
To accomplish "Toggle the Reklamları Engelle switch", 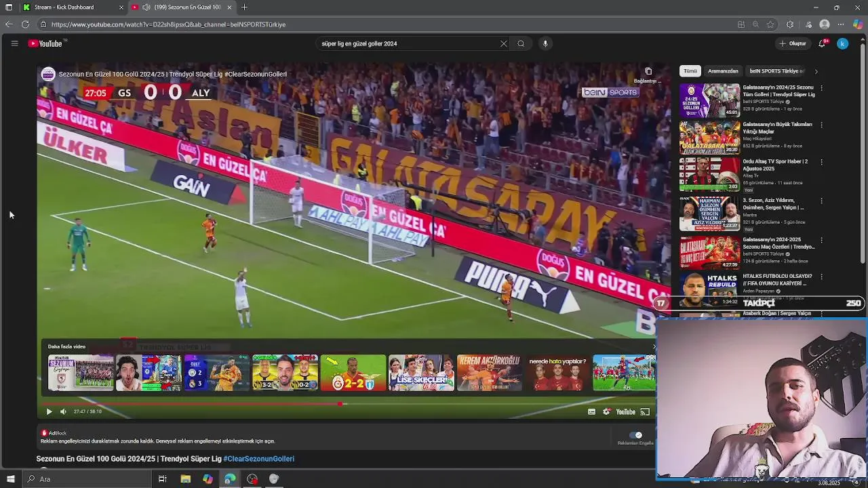I will (x=636, y=435).
